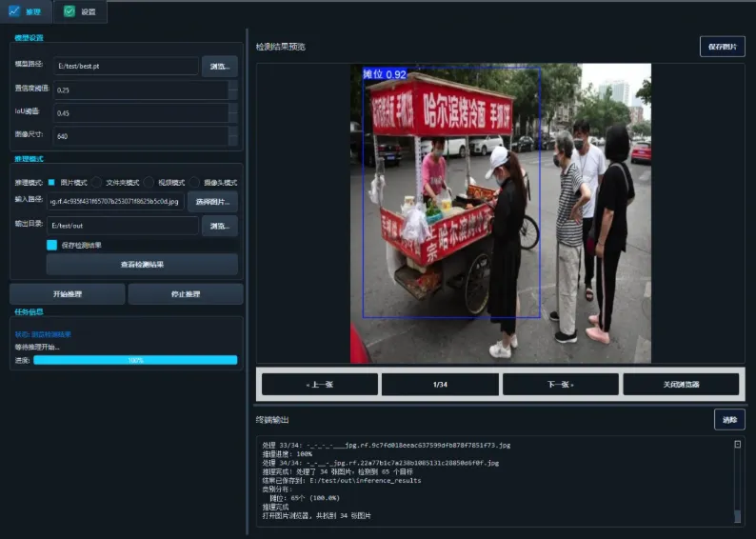Go to previous image with 上一张
The image size is (756, 539).
click(320, 384)
